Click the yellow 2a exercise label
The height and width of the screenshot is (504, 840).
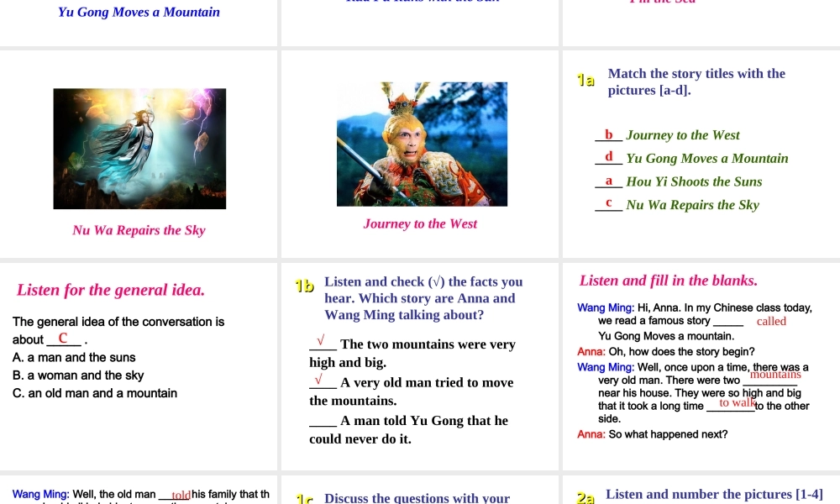coord(586,497)
